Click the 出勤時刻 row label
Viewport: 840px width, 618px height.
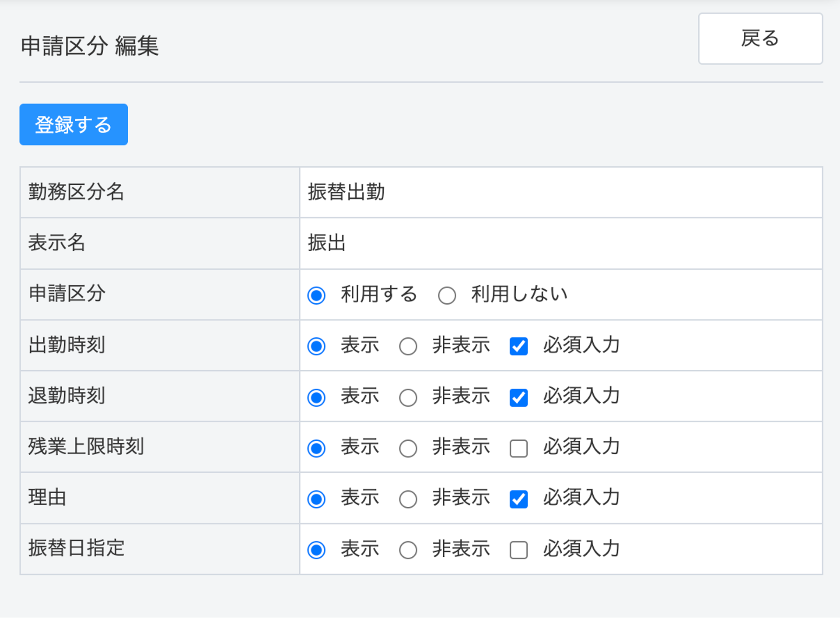(67, 344)
